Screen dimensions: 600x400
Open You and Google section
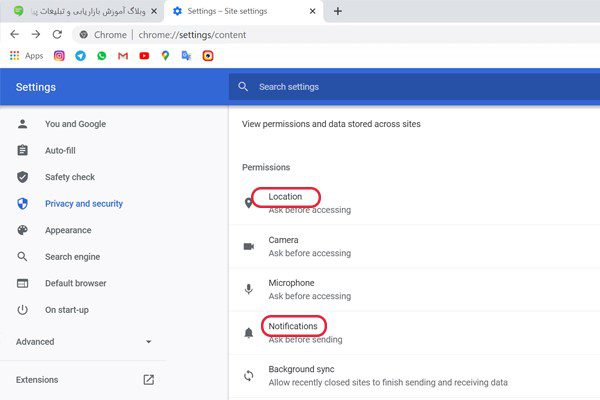pyautogui.click(x=75, y=124)
